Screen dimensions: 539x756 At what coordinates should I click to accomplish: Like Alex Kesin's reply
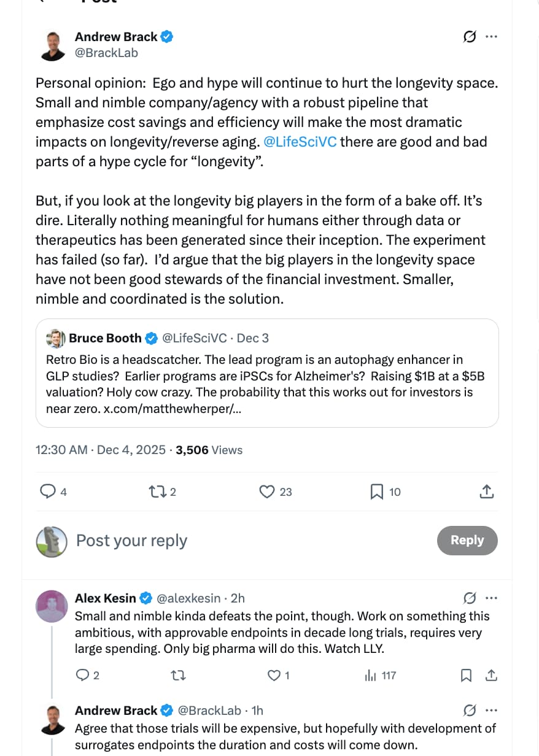[x=274, y=676]
